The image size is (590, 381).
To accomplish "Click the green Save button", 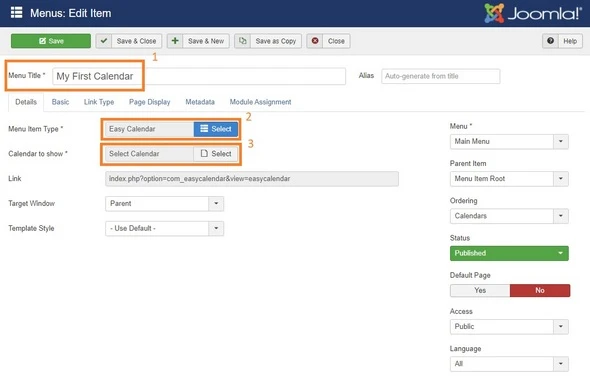I will click(x=51, y=41).
